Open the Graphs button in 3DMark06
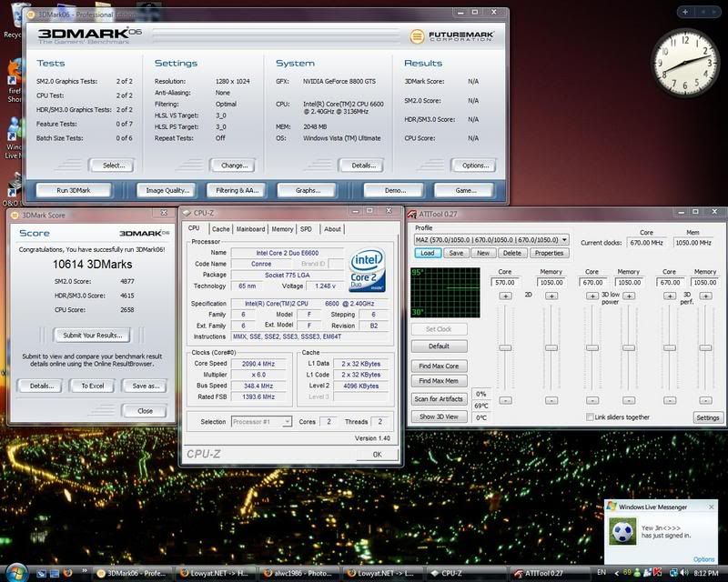Image resolution: width=728 pixels, height=582 pixels. tap(308, 190)
